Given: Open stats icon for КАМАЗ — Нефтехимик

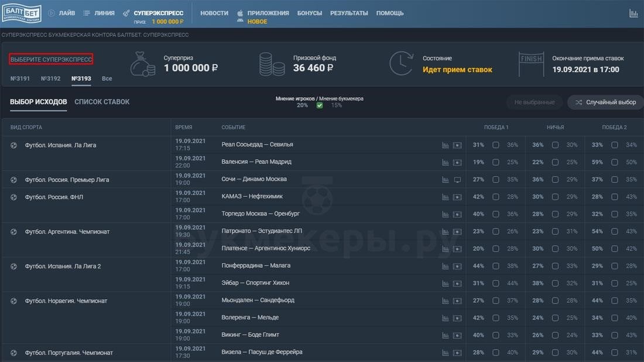Looking at the screenshot, I should [445, 197].
